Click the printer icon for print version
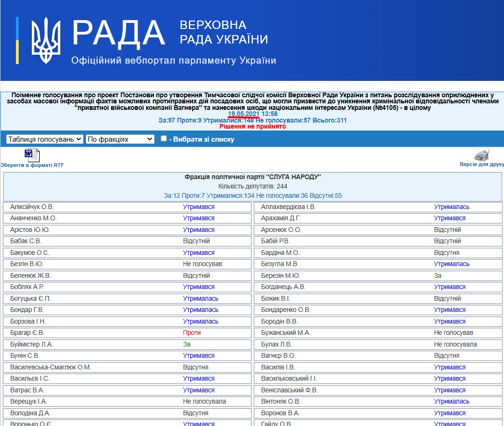This screenshot has width=504, height=426. pyautogui.click(x=482, y=155)
